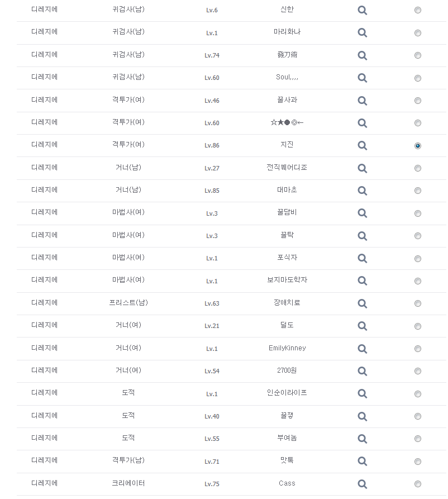Select radio button for 포식자 character
Viewport: 448px width, 499px height.
tap(418, 259)
